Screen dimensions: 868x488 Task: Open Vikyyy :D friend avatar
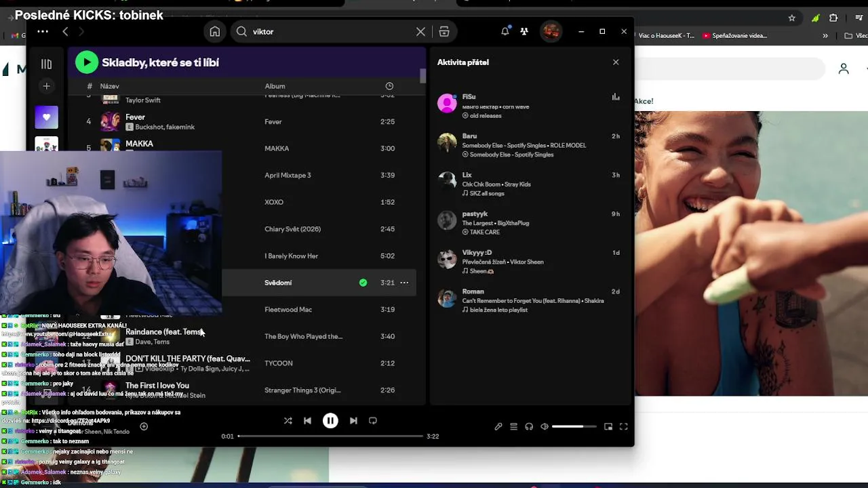(447, 260)
